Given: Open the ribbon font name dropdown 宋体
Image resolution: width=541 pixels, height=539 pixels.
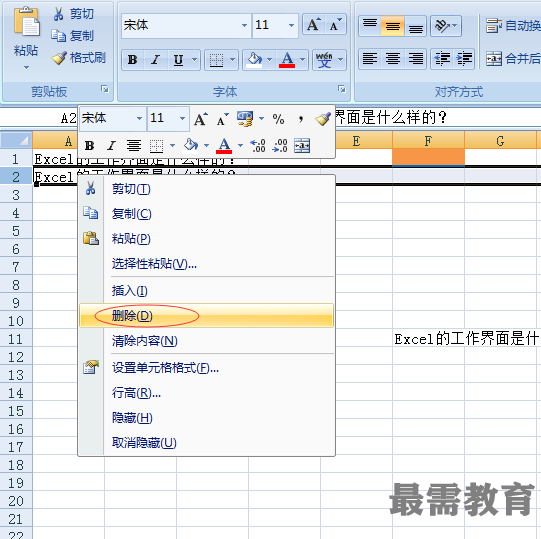Looking at the screenshot, I should pos(244,25).
